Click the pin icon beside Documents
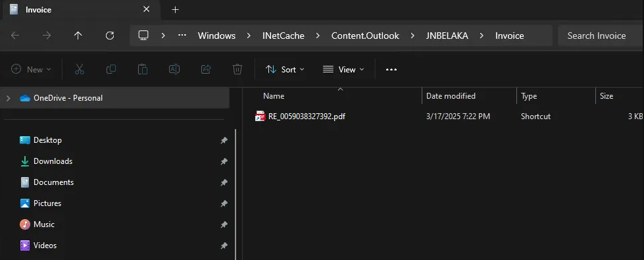 224,182
